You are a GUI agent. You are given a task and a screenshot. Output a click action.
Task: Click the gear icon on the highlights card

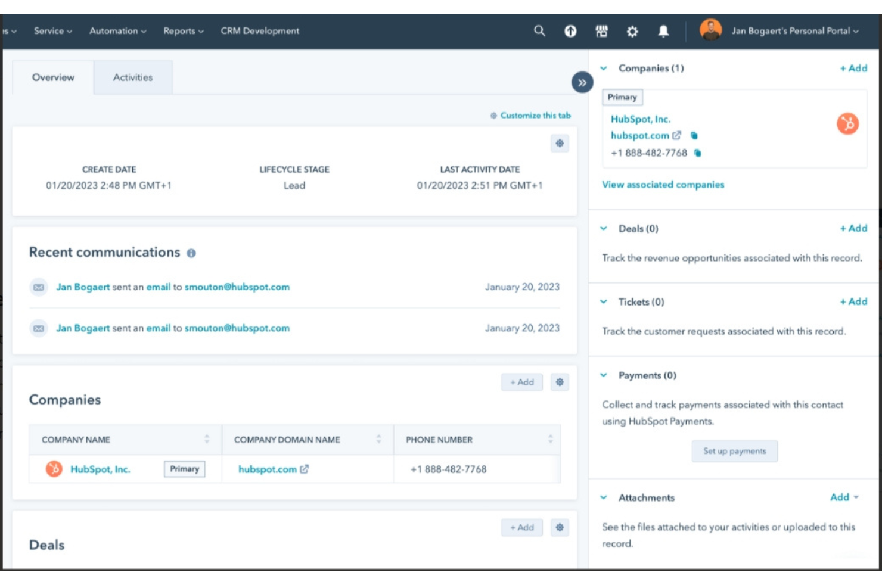coord(559,144)
